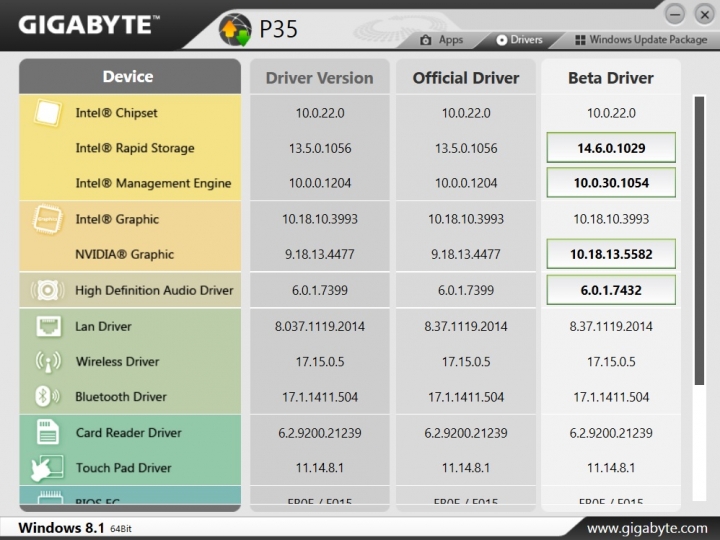The height and width of the screenshot is (540, 720).
Task: Select the Card Reader Driver row label
Action: coord(129,433)
